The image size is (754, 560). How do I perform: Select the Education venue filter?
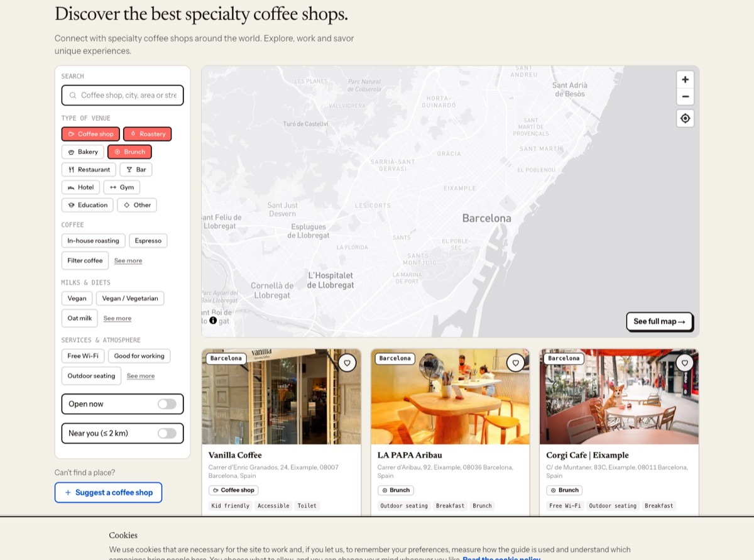click(87, 205)
